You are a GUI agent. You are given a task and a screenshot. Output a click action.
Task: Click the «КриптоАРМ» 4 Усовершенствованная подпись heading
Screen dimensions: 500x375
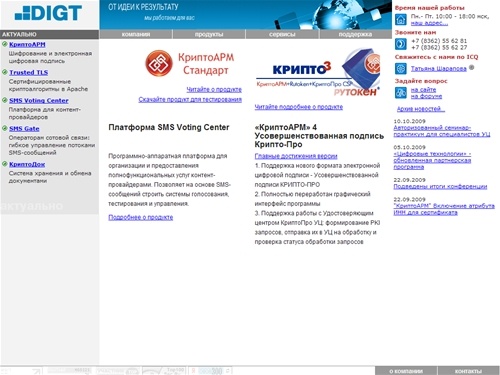[319, 136]
